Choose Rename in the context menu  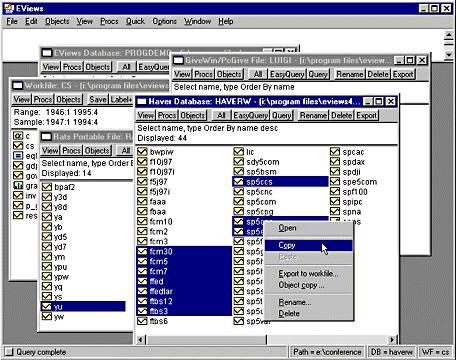tap(309, 302)
